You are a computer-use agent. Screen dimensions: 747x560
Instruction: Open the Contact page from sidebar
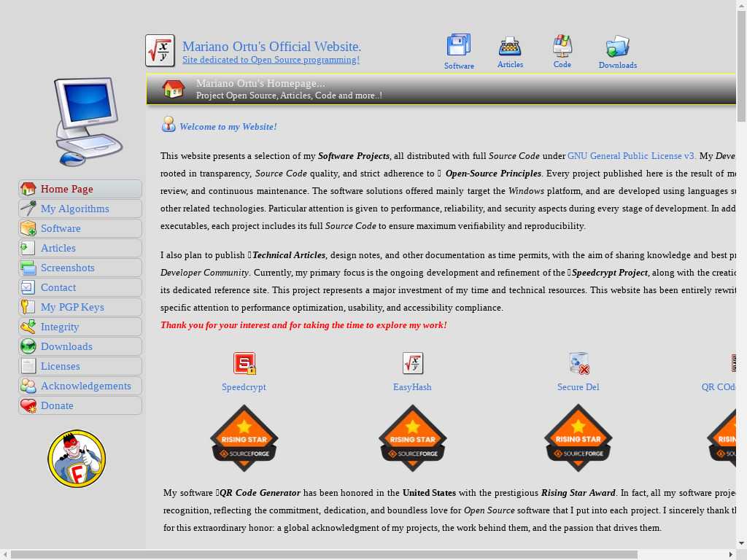(80, 287)
